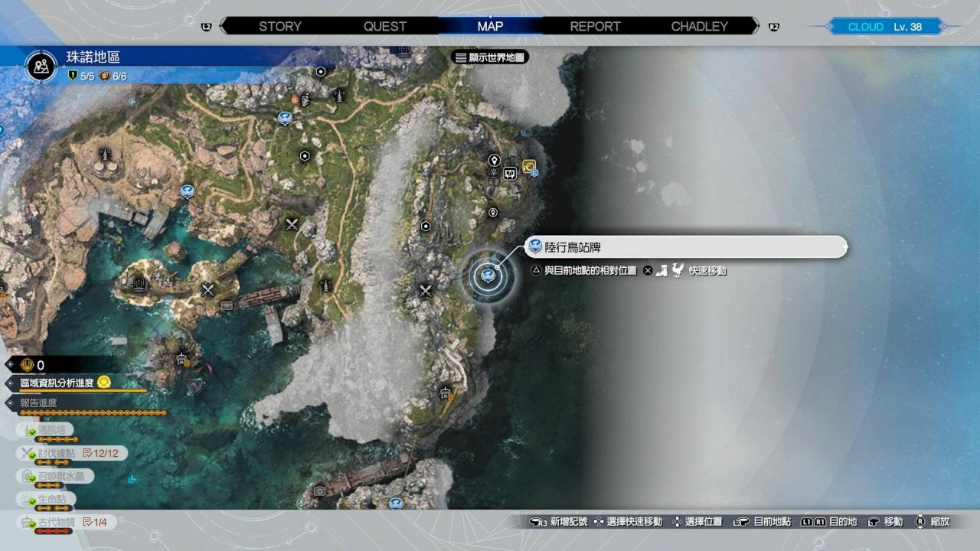This screenshot has width=980, height=551.
Task: Select the chocobo stop on the western coast
Action: click(187, 191)
